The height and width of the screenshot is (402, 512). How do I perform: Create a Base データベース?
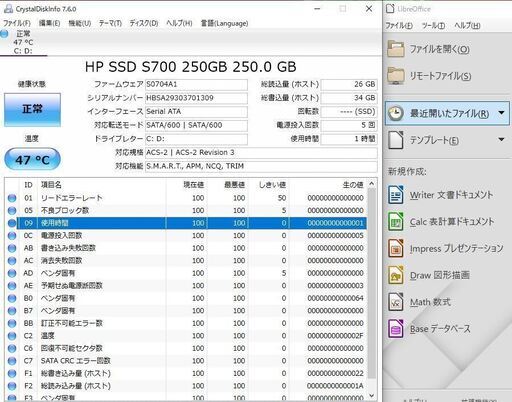pyautogui.click(x=440, y=329)
